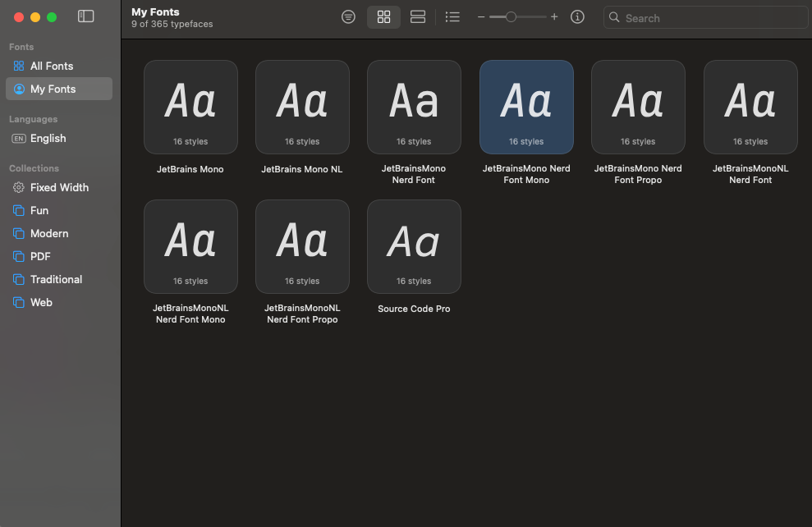Viewport: 812px width, 527px height.
Task: Open the Fun collection
Action: pos(36,210)
